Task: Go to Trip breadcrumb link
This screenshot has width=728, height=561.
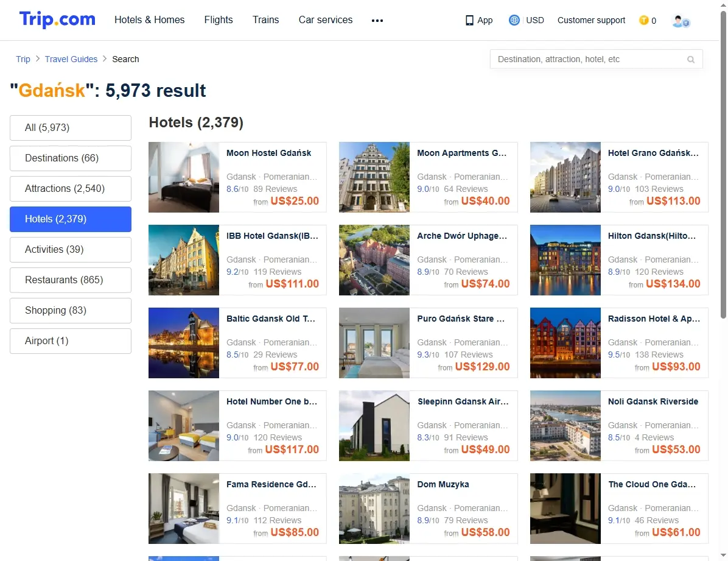Action: click(x=23, y=59)
